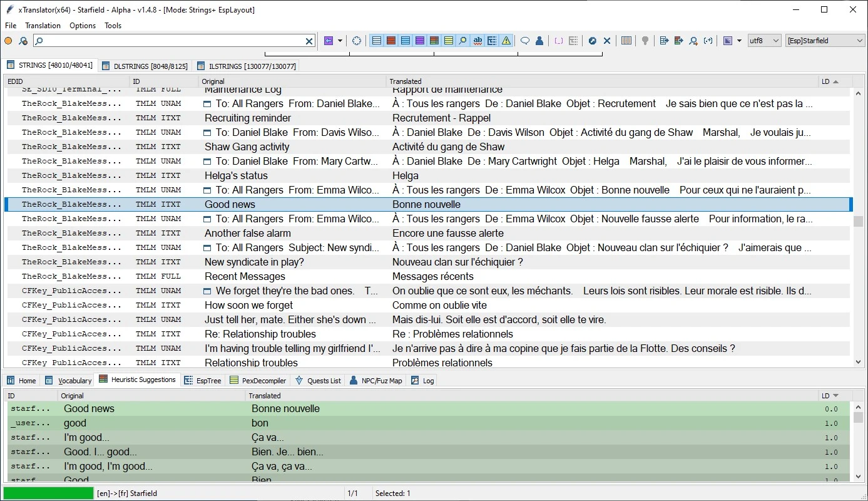Click the purple brackets icon
This screenshot has width=868, height=501.
click(x=559, y=41)
